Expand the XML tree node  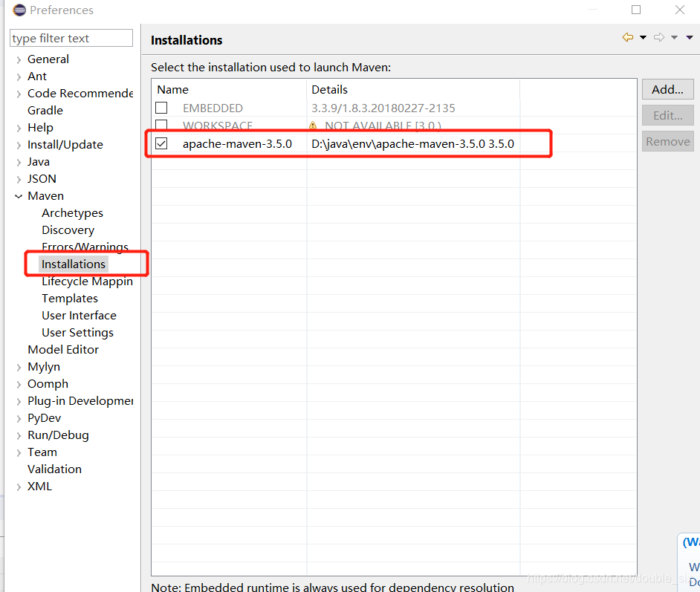(19, 487)
